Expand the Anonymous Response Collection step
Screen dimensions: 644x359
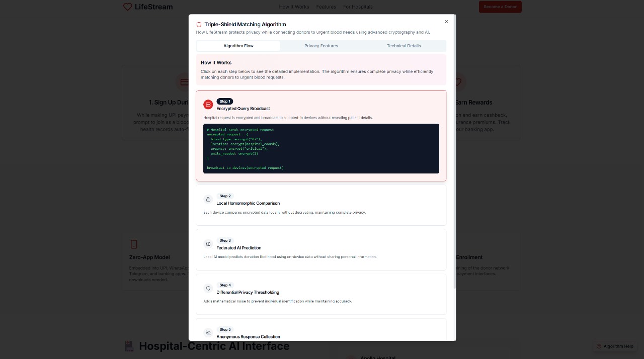tap(321, 330)
